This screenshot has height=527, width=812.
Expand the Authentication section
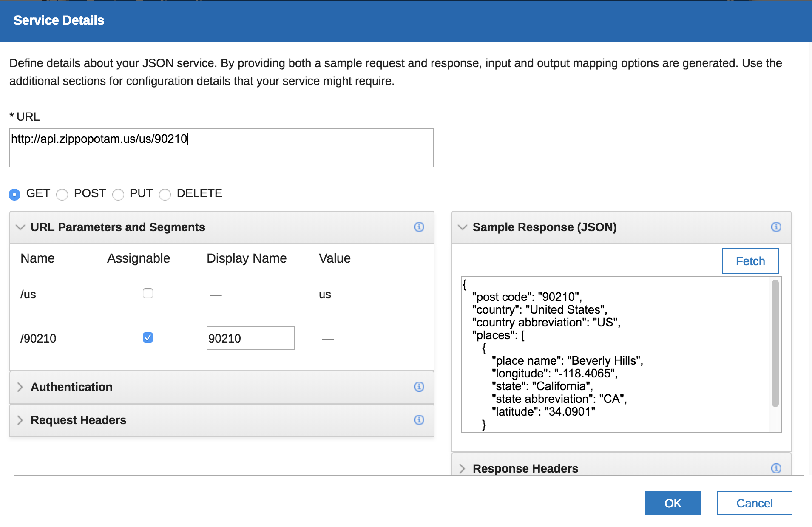[x=20, y=387]
